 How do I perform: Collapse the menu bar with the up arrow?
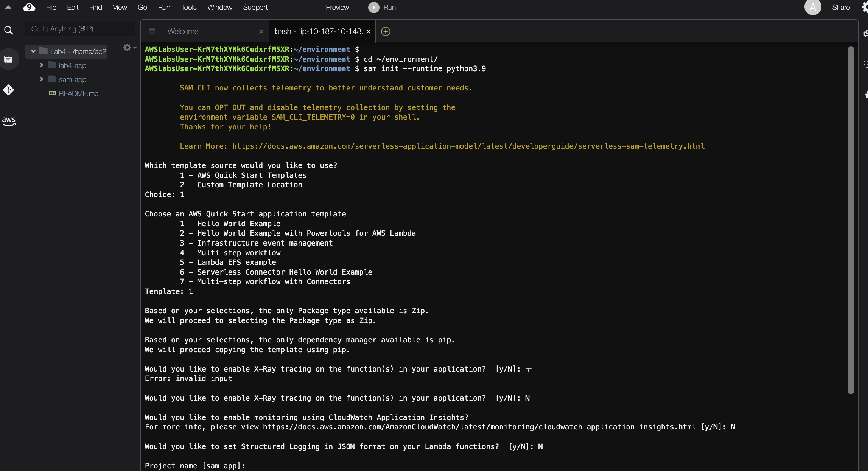click(x=8, y=7)
